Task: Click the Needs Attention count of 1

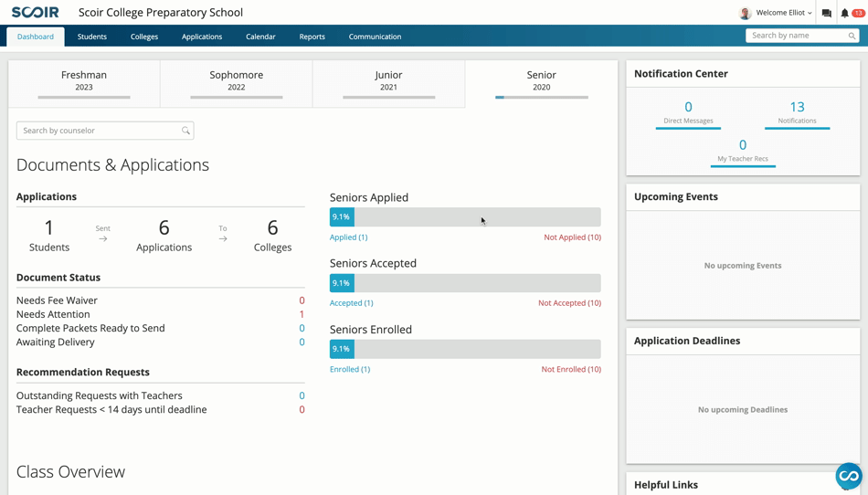Action: (302, 314)
